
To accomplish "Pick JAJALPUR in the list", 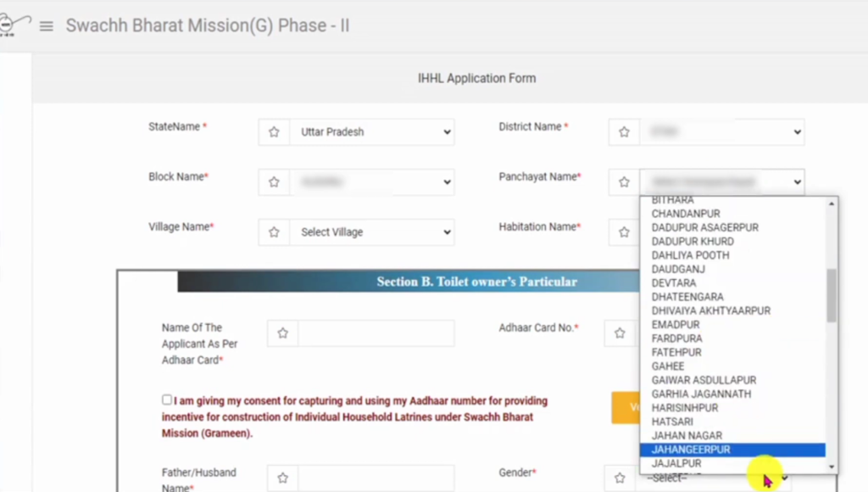I will point(732,463).
